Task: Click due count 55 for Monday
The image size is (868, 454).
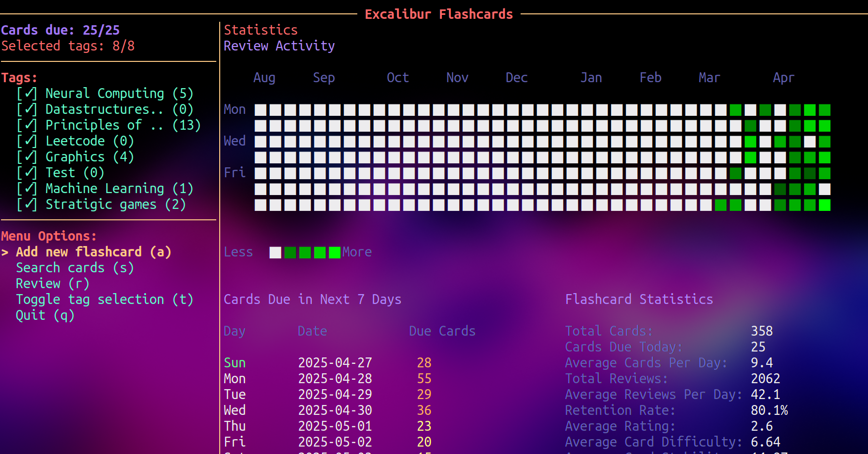Action: (x=424, y=379)
